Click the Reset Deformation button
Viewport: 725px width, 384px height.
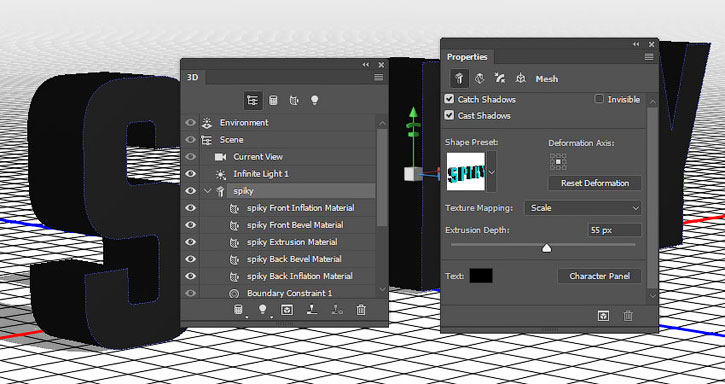(x=595, y=183)
